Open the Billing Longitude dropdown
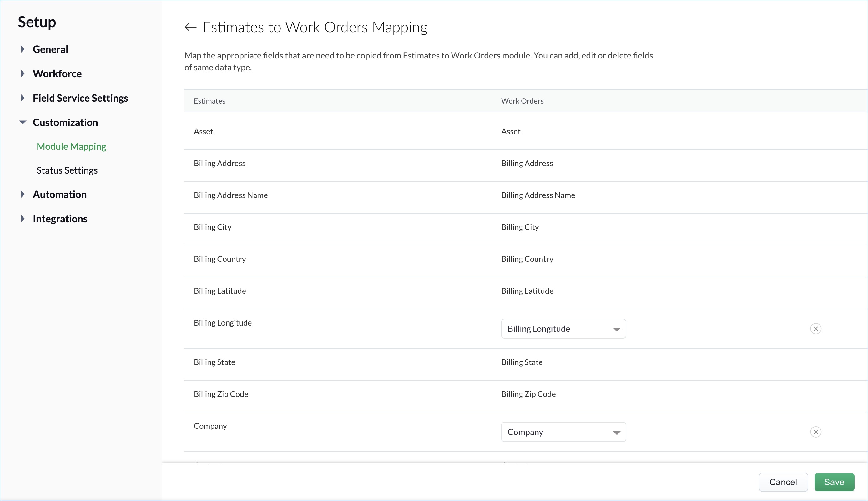868x501 pixels. click(563, 329)
